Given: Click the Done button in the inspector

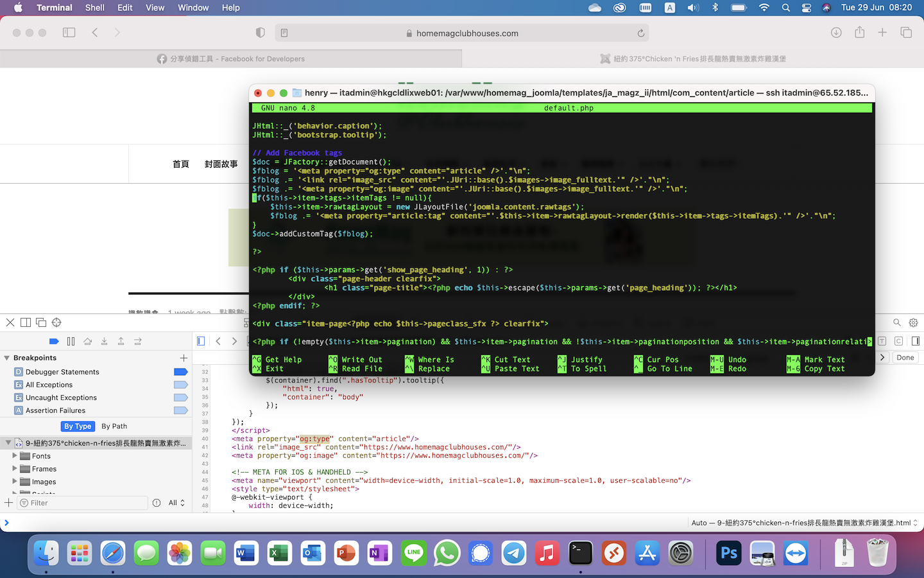Looking at the screenshot, I should pyautogui.click(x=905, y=358).
